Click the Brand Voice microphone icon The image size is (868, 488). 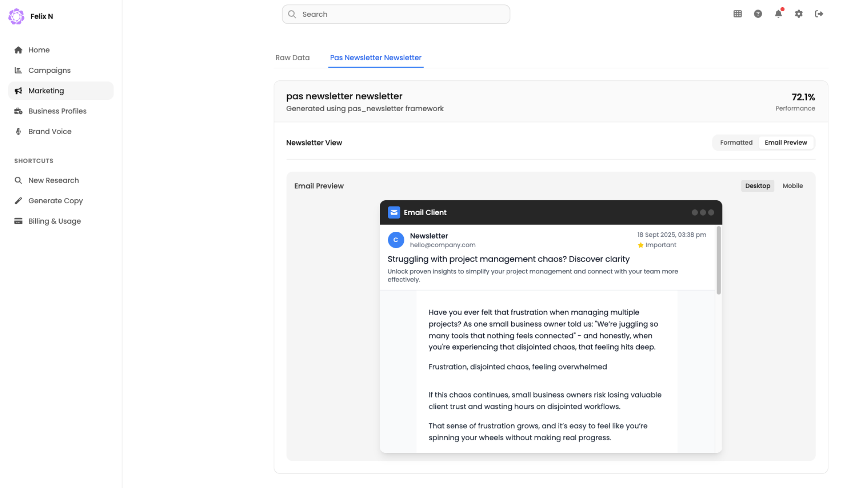(x=19, y=131)
